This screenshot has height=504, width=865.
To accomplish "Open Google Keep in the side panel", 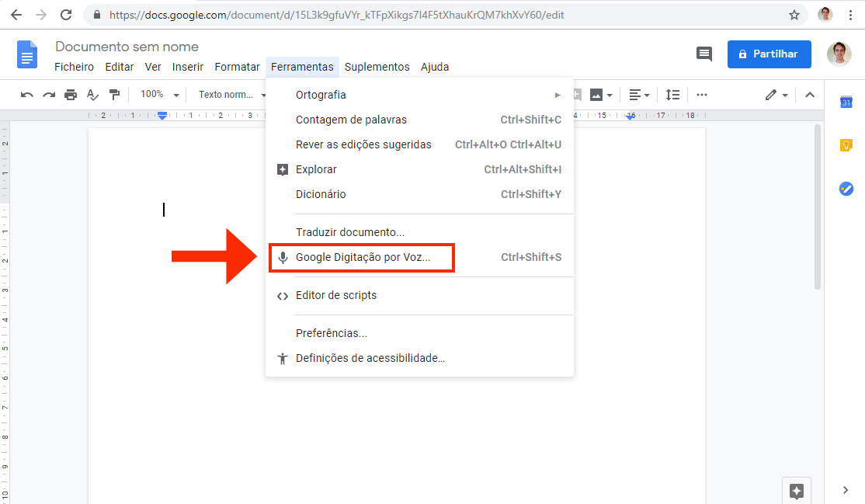I will pyautogui.click(x=846, y=145).
